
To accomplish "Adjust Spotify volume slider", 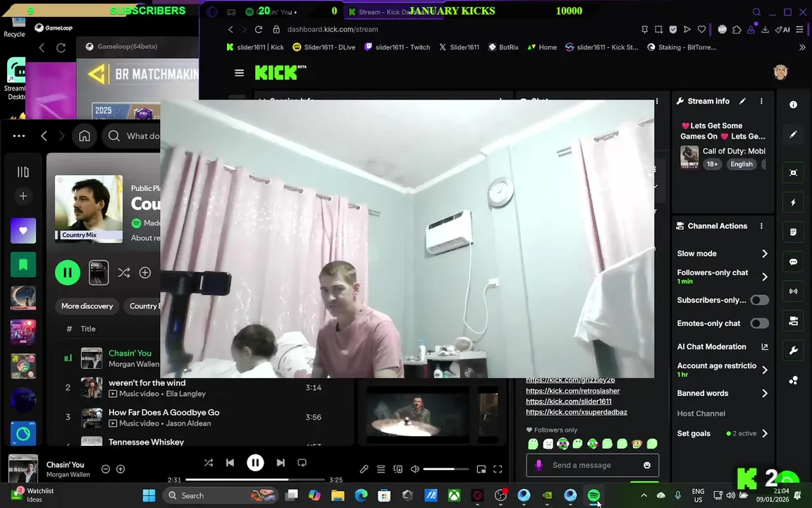I will click(x=446, y=469).
